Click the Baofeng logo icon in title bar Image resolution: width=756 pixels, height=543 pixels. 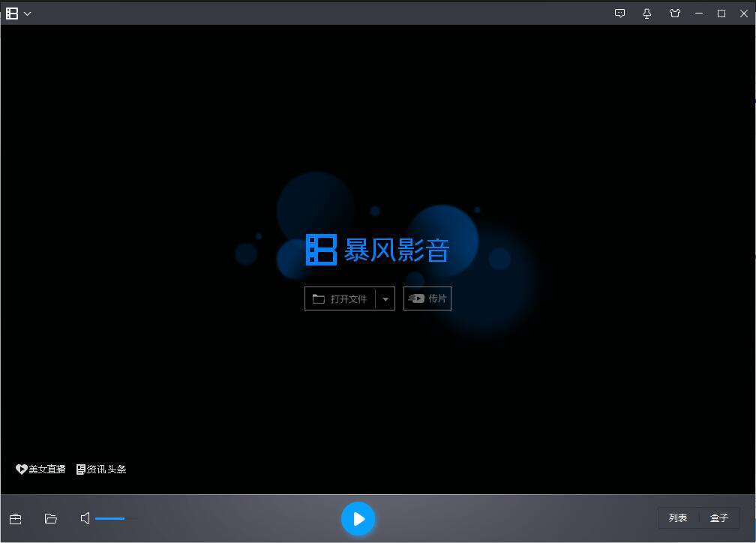pyautogui.click(x=12, y=13)
